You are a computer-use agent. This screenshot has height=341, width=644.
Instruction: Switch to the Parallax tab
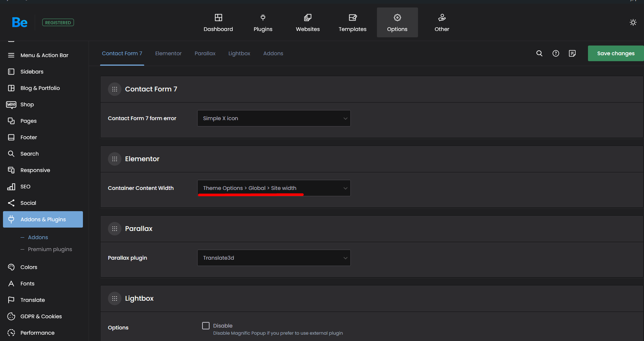pos(205,53)
